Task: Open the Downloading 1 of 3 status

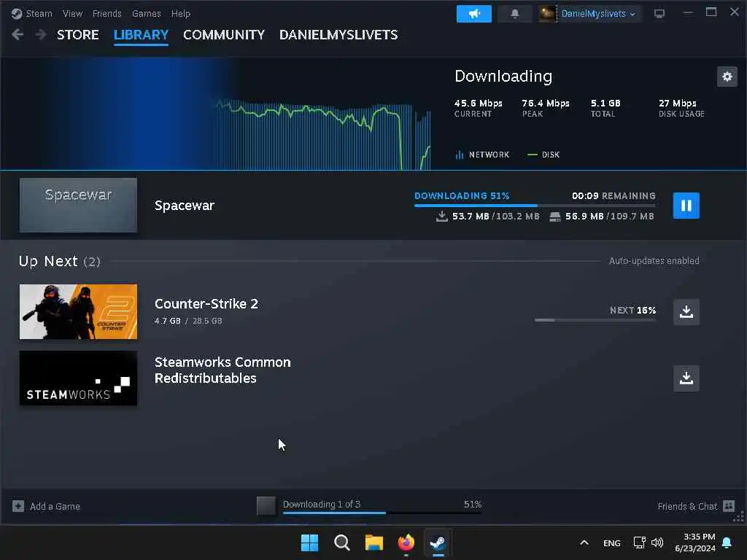Action: coord(322,504)
